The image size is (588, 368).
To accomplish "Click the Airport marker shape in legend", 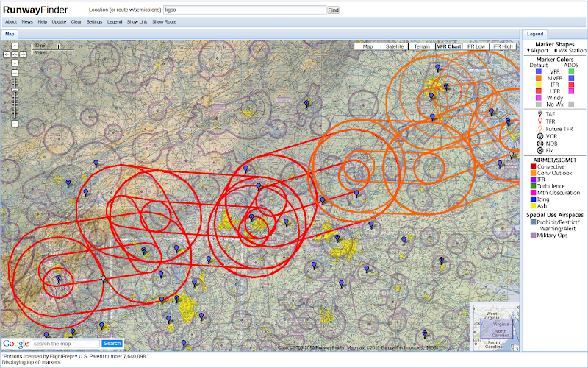I will click(x=528, y=50).
